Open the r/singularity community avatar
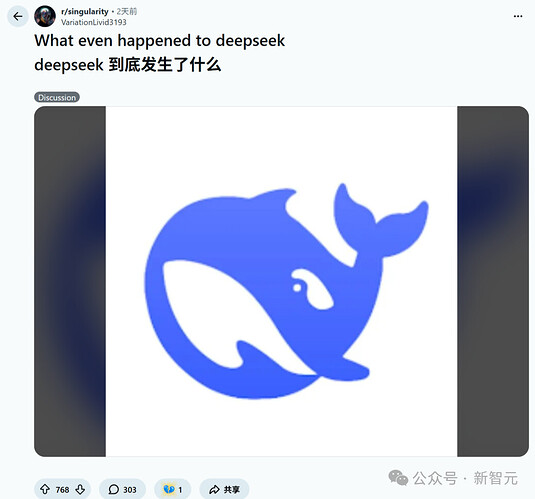 (45, 16)
